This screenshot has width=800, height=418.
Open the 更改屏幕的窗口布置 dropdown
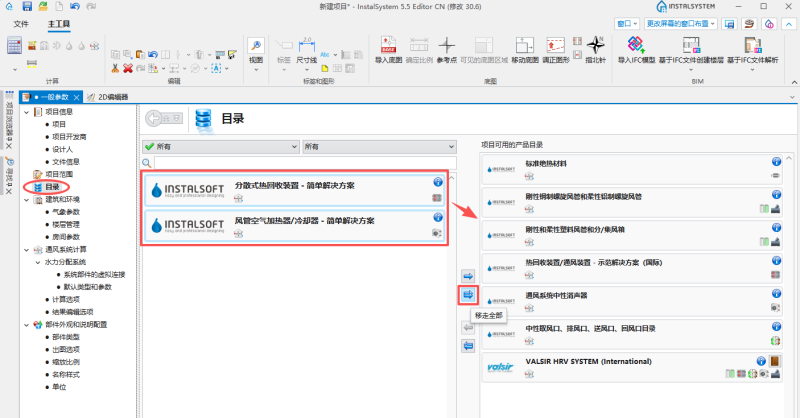tap(681, 24)
